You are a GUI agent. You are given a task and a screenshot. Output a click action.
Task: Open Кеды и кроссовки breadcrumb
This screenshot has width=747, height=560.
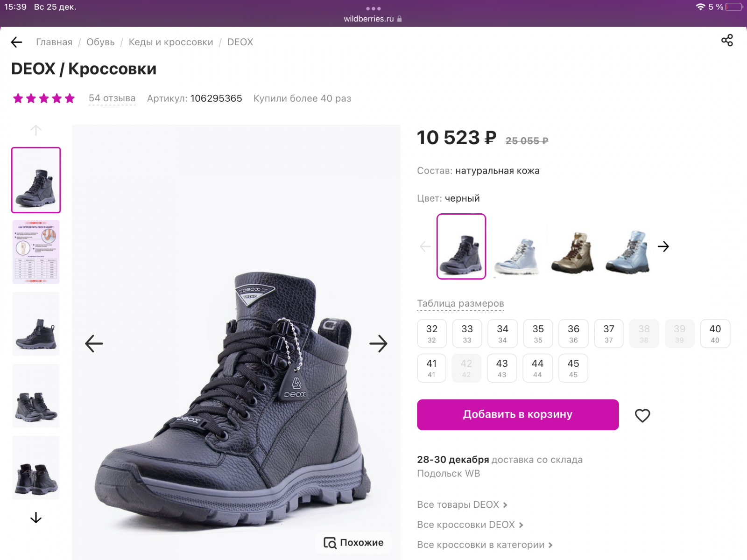(x=171, y=42)
